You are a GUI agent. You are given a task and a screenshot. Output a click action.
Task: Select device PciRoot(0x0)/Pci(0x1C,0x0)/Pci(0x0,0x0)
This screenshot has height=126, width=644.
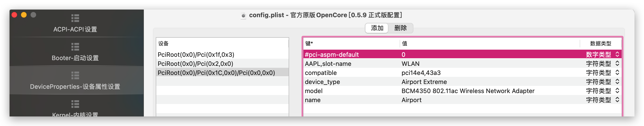tap(222, 73)
